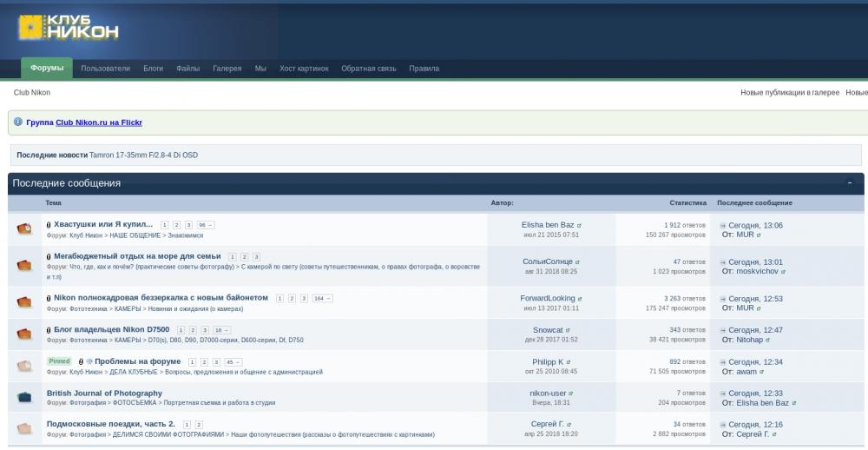Go to last post arrow for Сегодня, 12:47
Image resolution: width=868 pixels, height=450 pixels.
click(x=722, y=330)
